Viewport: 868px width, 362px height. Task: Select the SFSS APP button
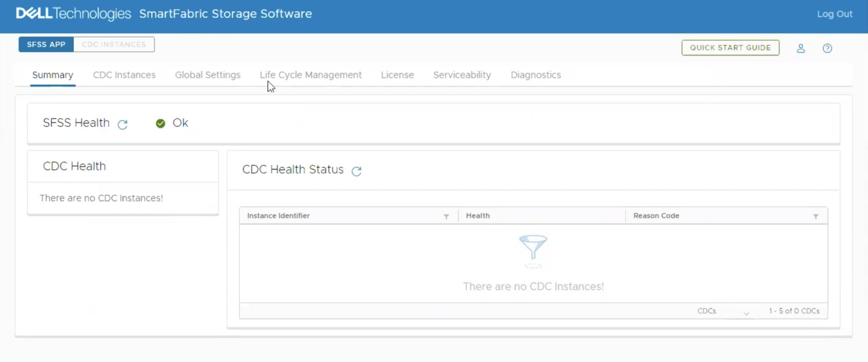point(46,44)
